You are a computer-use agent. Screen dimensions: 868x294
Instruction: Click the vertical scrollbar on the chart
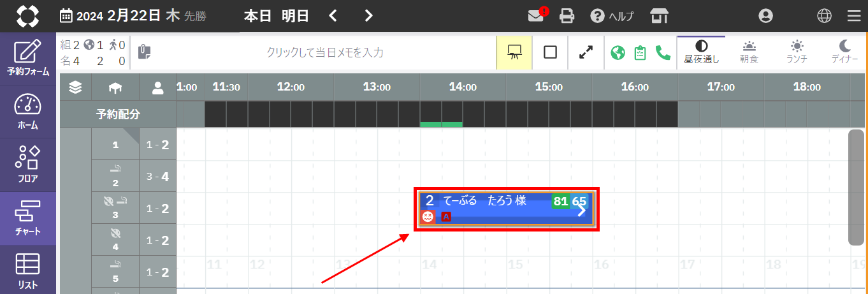point(856,187)
